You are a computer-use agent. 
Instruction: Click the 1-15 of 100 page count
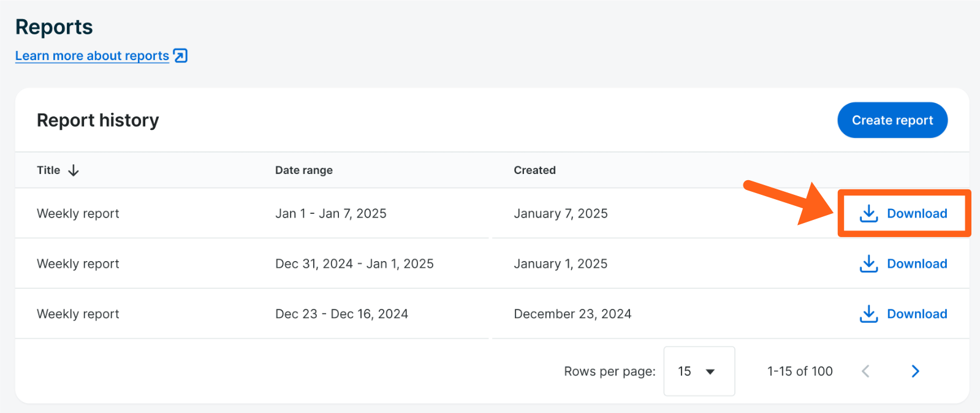click(x=800, y=371)
